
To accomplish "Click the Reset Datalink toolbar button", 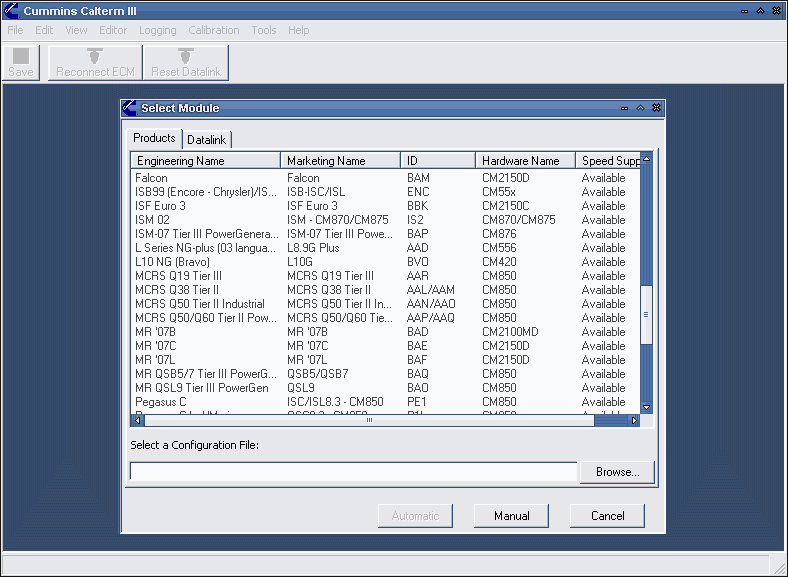I will [x=186, y=62].
